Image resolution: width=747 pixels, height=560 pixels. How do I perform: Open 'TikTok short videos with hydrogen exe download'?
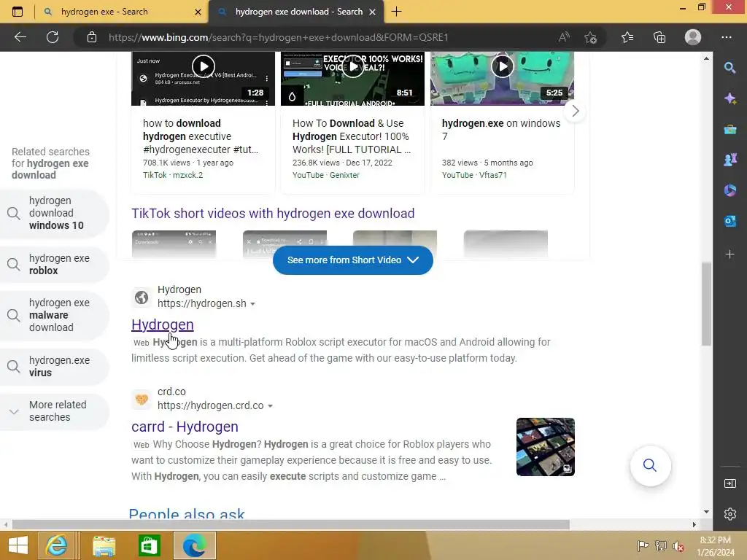(x=273, y=214)
